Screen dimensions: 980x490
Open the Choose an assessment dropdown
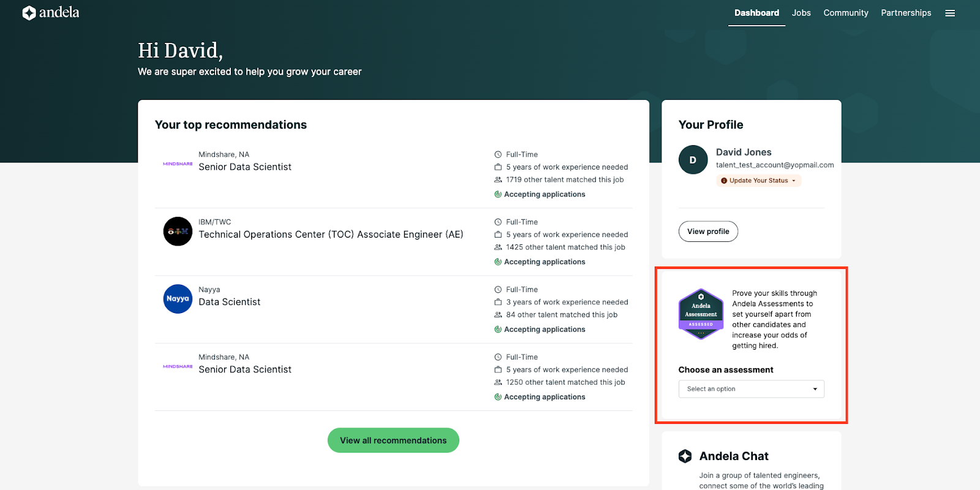(x=751, y=389)
